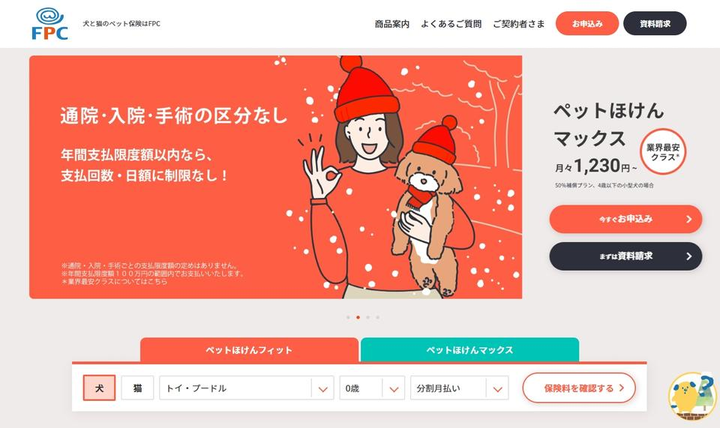
Task: Switch to ペットほけんマックス tab
Action: [x=470, y=350]
